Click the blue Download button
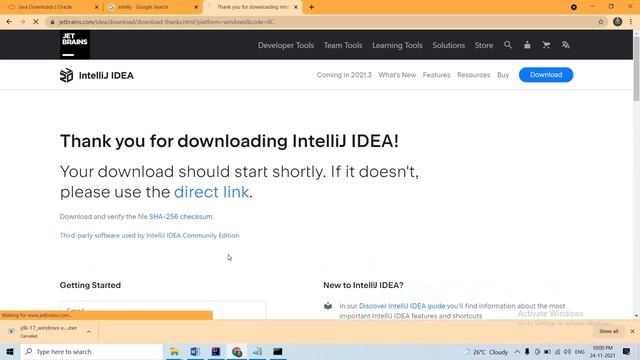Viewport: 640px width, 360px height. [x=546, y=75]
